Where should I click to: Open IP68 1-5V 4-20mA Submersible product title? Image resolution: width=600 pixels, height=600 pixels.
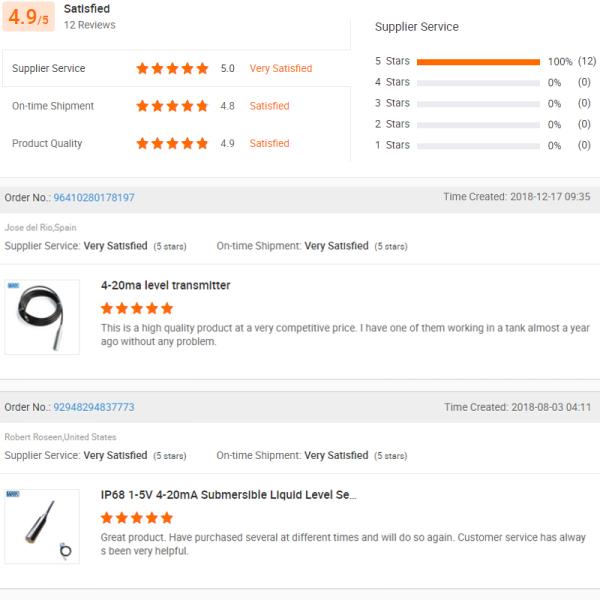click(228, 495)
